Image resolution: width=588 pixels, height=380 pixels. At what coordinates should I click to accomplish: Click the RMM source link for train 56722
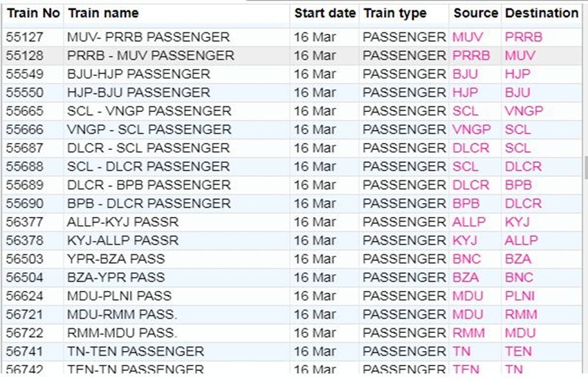(468, 333)
